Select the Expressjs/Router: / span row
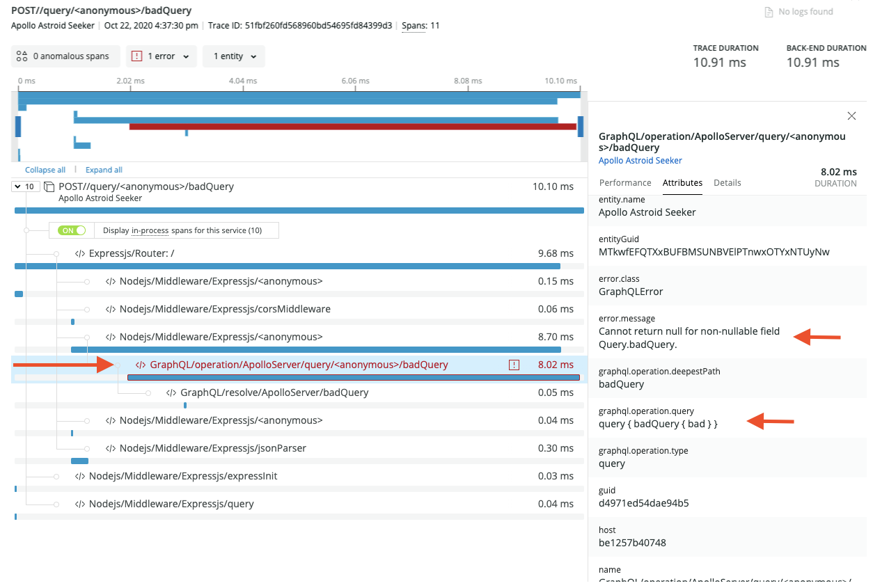873x588 pixels. pos(299,257)
